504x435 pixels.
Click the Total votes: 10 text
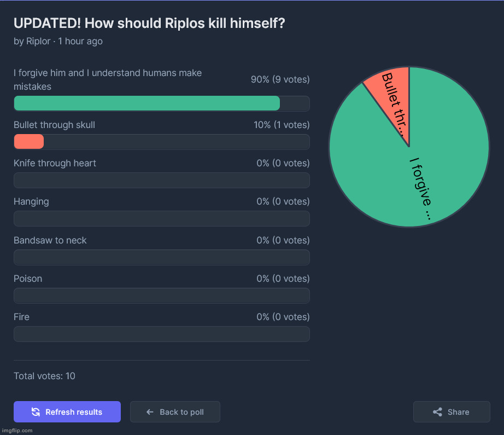44,376
